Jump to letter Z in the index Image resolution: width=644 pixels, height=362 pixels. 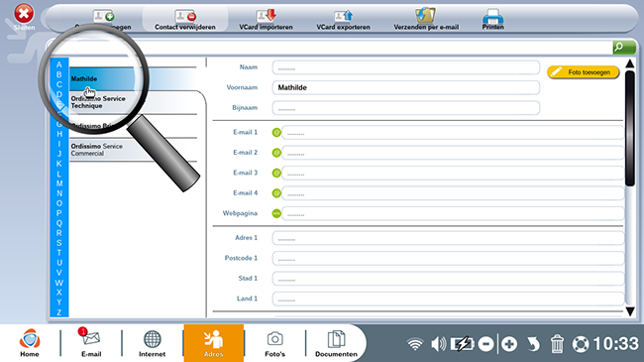point(59,312)
